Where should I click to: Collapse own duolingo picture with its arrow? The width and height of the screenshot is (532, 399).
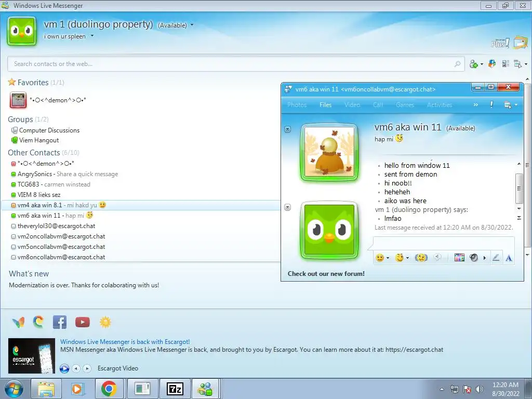287,207
